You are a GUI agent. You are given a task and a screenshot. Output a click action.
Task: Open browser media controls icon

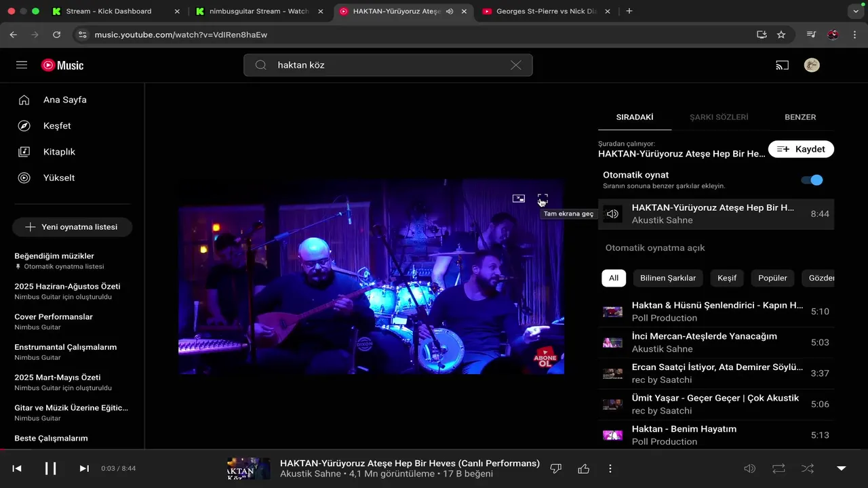coord(811,35)
